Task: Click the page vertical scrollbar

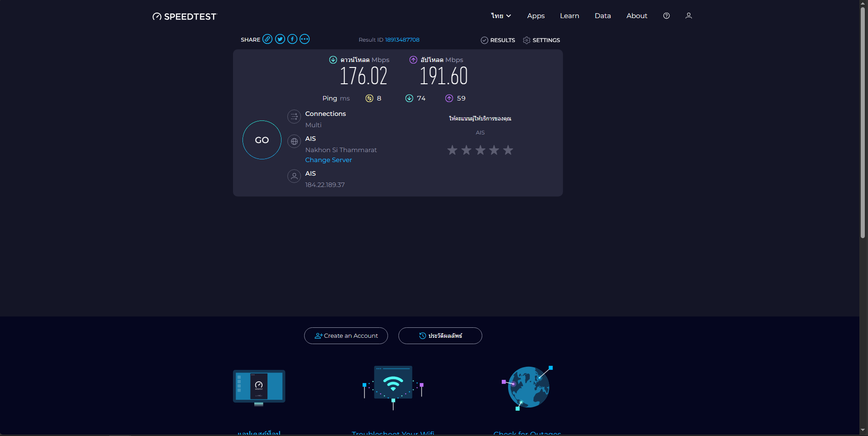Action: click(863, 122)
